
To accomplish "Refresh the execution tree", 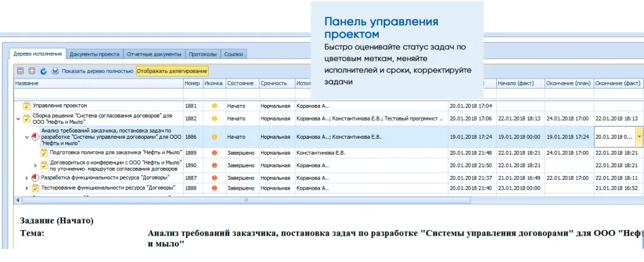I will point(43,71).
